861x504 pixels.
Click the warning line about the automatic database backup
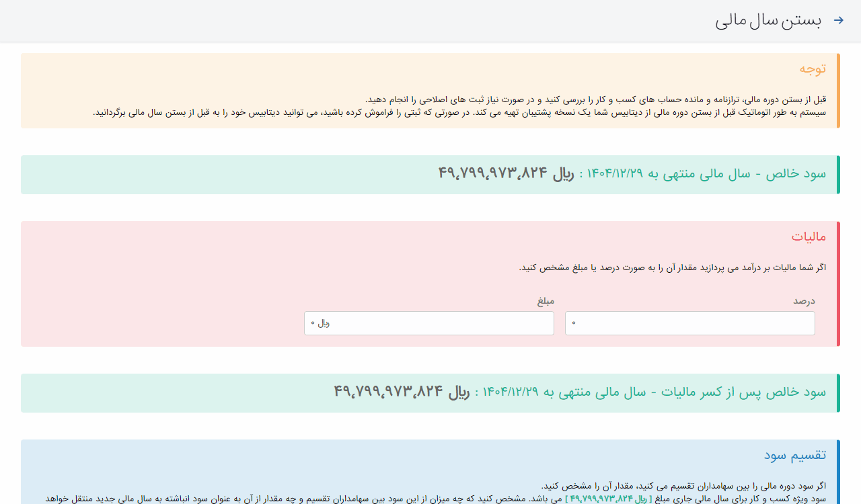[459, 112]
